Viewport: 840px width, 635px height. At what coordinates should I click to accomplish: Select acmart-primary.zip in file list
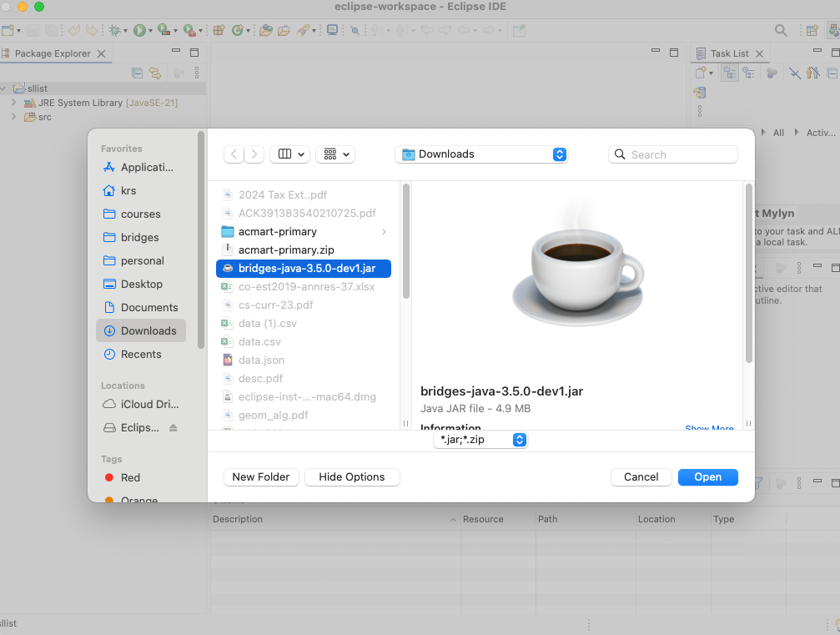click(x=303, y=249)
